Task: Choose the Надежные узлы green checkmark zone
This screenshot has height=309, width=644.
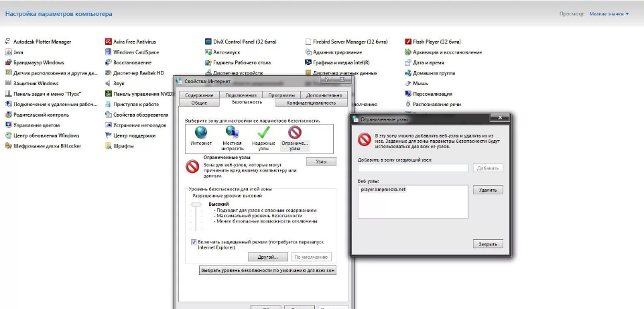Action: [x=263, y=132]
